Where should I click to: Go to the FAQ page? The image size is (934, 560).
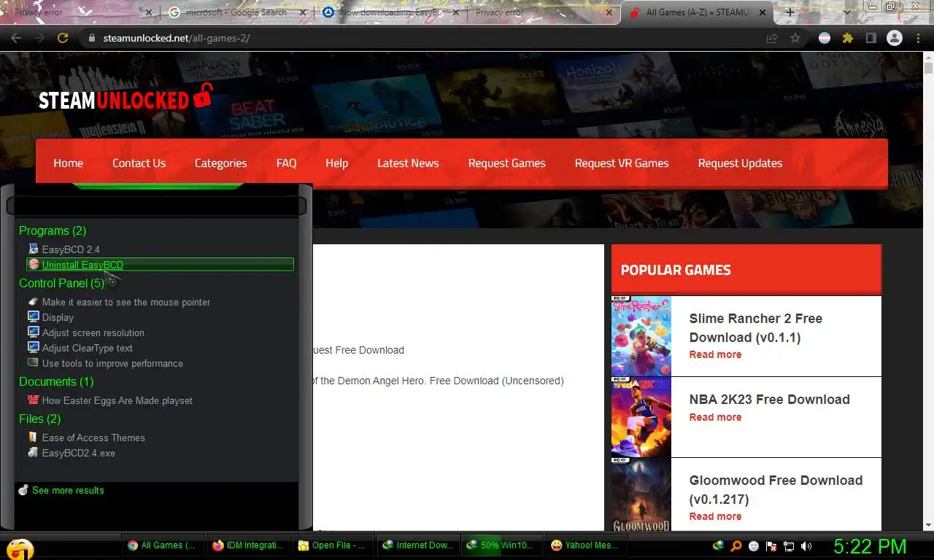click(x=286, y=163)
